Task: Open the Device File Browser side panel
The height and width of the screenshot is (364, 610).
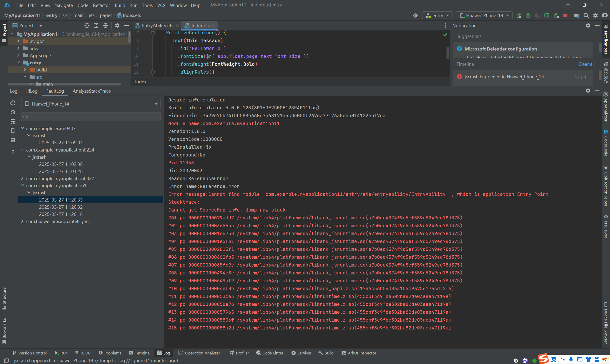Action: coord(606,323)
